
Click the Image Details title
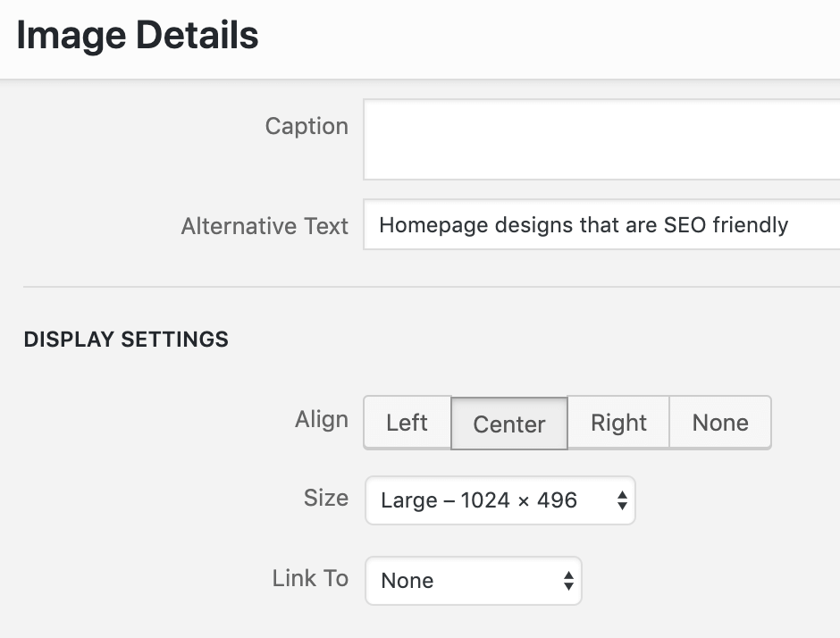click(138, 36)
